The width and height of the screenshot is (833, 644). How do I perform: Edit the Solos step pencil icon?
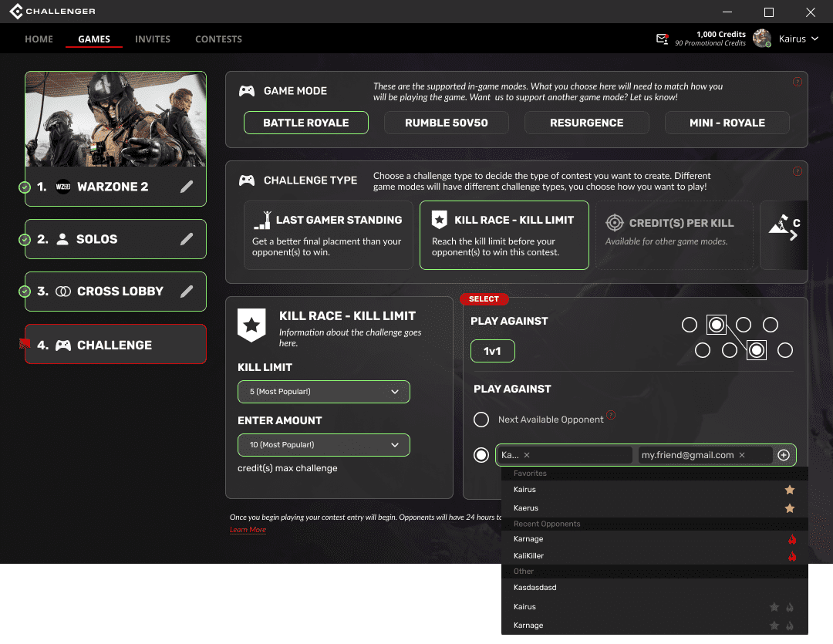187,239
